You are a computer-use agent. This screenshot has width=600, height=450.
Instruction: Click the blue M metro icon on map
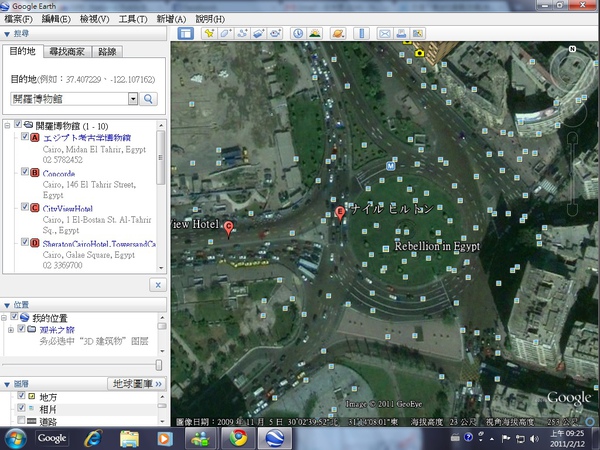point(390,166)
